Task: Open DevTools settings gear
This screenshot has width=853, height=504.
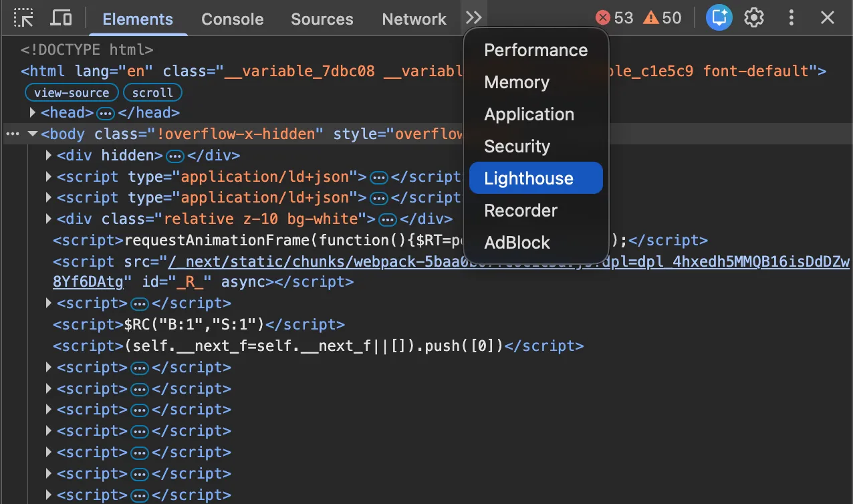Action: pyautogui.click(x=754, y=18)
